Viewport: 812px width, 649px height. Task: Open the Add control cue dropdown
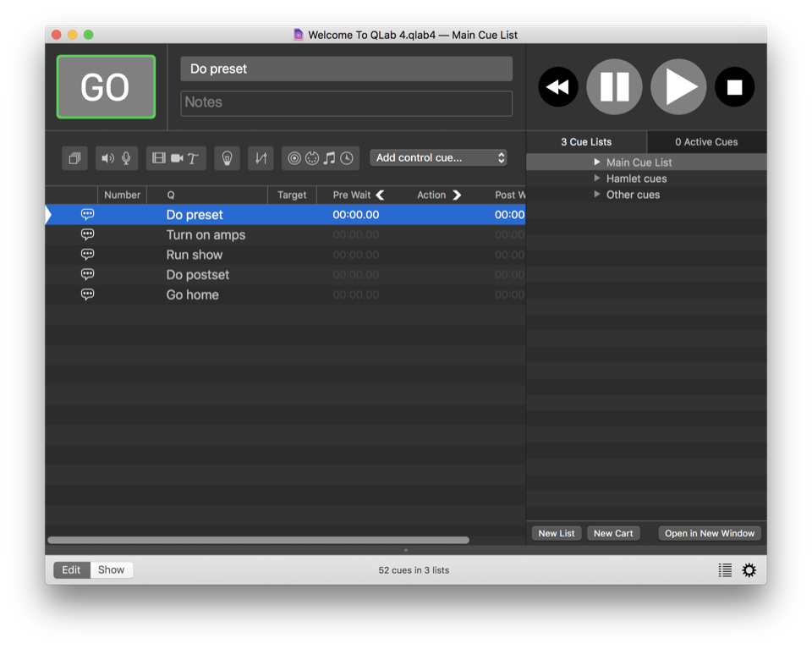coord(439,158)
